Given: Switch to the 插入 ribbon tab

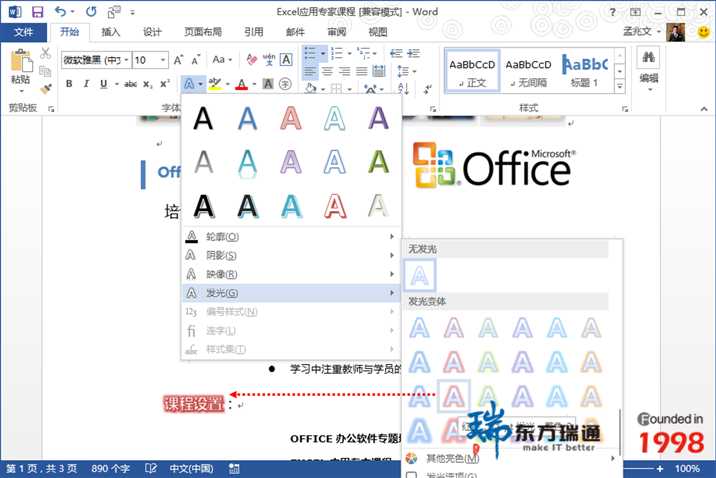Looking at the screenshot, I should [x=111, y=32].
